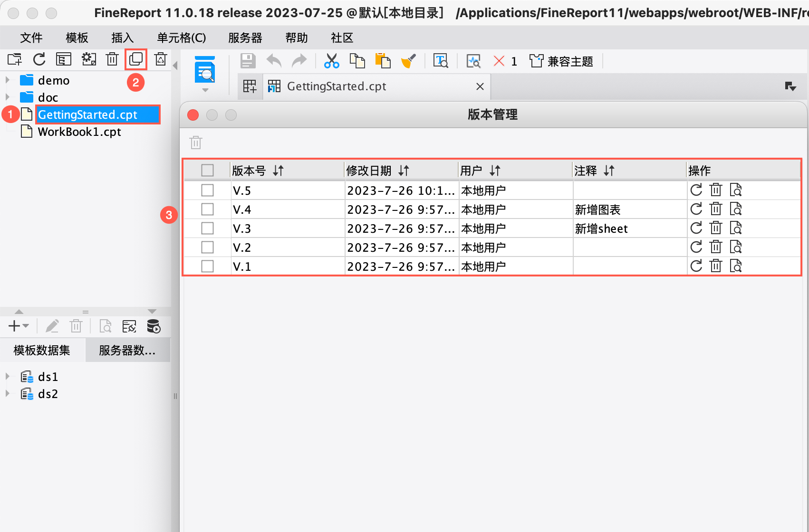Expand the doc folder
809x532 pixels.
coord(8,97)
